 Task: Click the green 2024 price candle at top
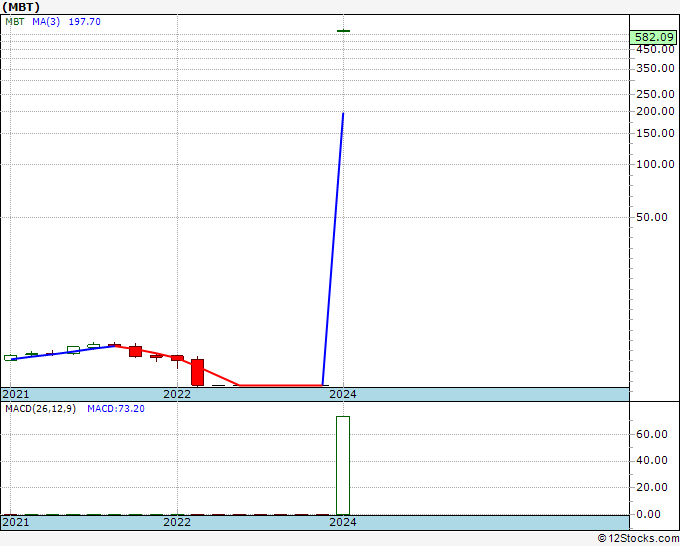click(343, 31)
